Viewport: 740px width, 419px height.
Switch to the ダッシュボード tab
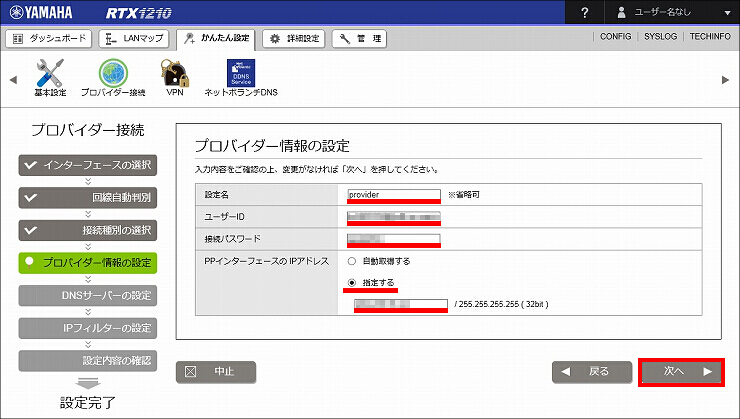(50, 39)
